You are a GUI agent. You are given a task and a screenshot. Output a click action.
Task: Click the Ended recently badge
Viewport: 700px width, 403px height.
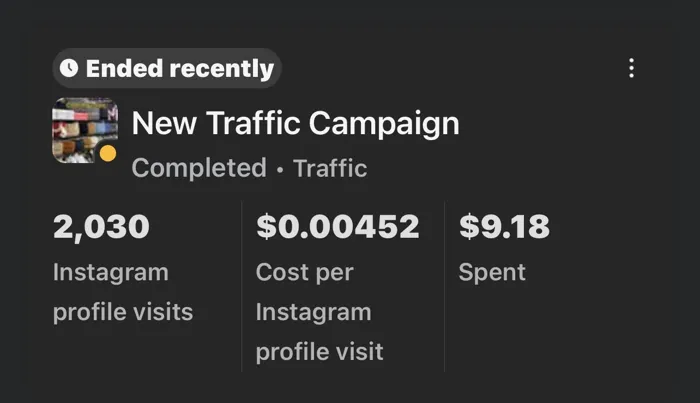167,69
